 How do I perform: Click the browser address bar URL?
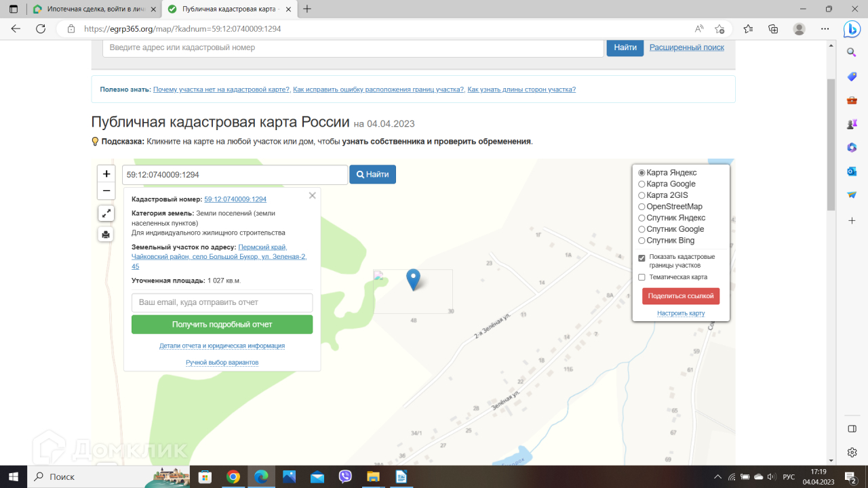(182, 29)
